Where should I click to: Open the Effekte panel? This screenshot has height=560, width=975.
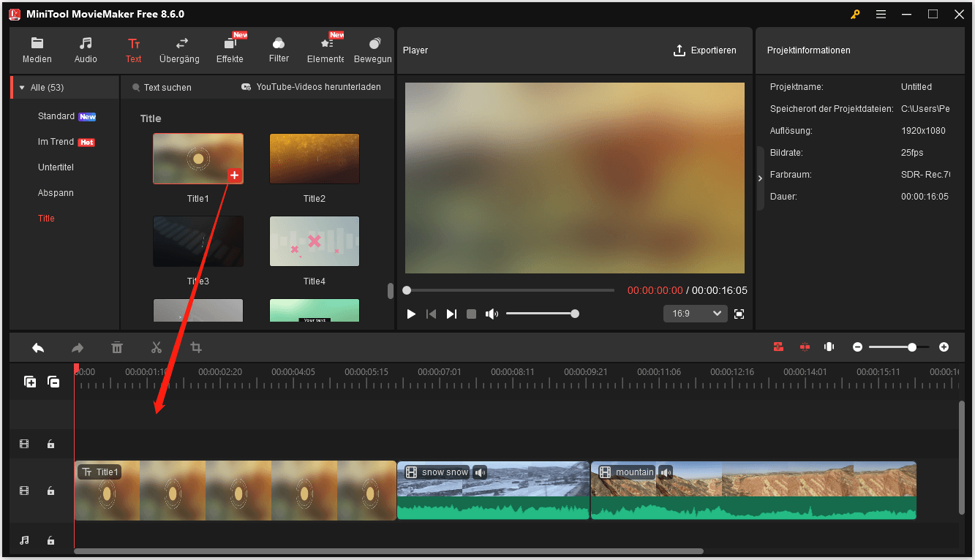[x=230, y=49]
